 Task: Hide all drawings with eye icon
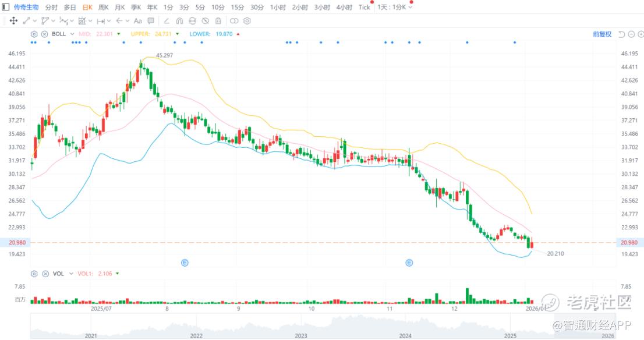[206, 20]
